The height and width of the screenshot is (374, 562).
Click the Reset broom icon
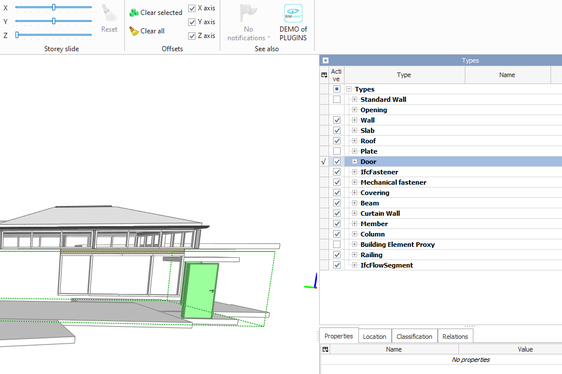click(109, 13)
